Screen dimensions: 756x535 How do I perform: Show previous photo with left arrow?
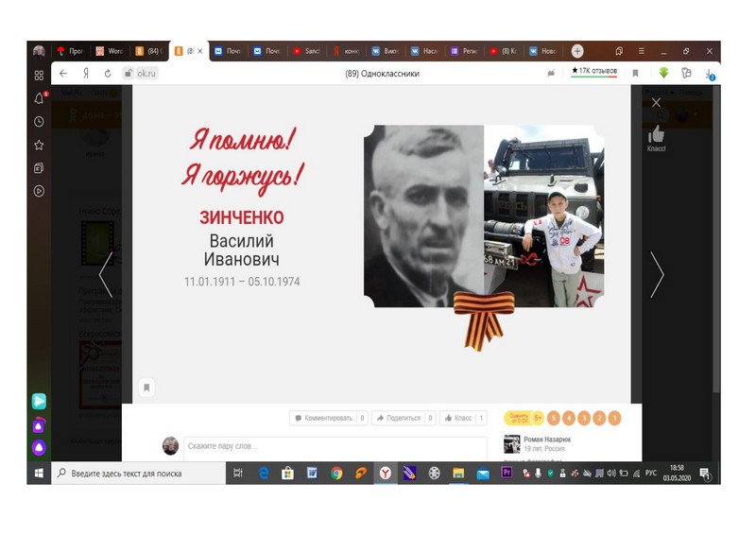pos(106,274)
